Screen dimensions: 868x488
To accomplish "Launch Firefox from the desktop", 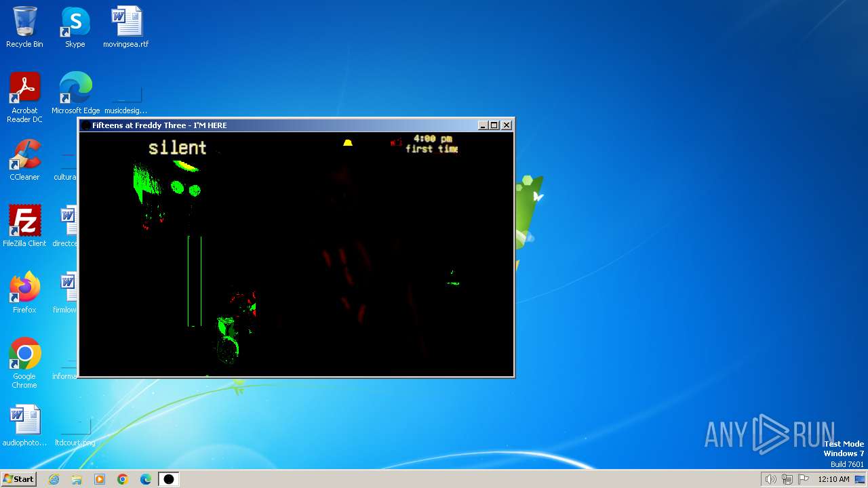I will (24, 293).
